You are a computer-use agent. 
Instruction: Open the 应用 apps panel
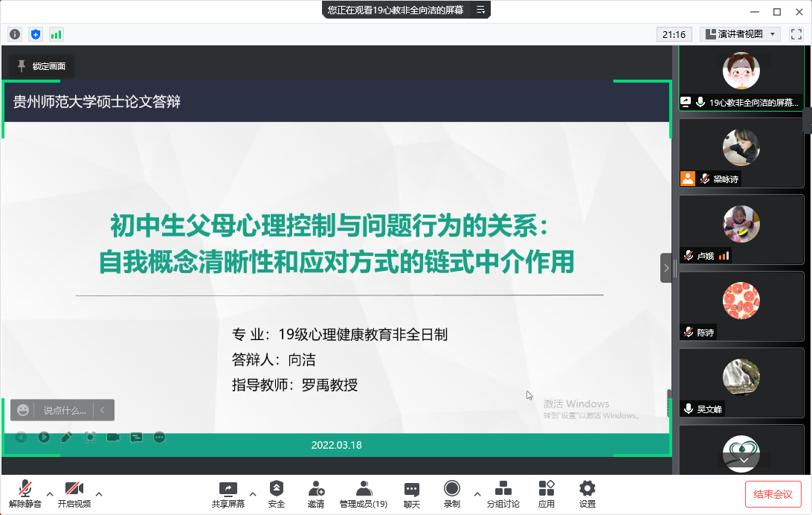[x=547, y=494]
